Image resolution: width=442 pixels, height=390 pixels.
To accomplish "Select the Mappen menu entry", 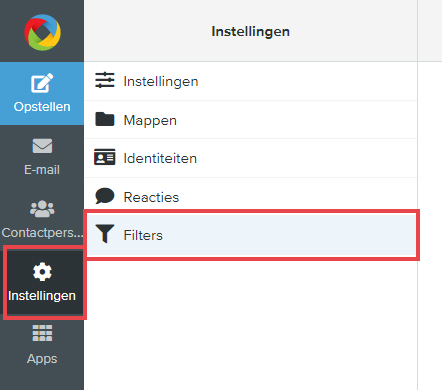I will (250, 120).
